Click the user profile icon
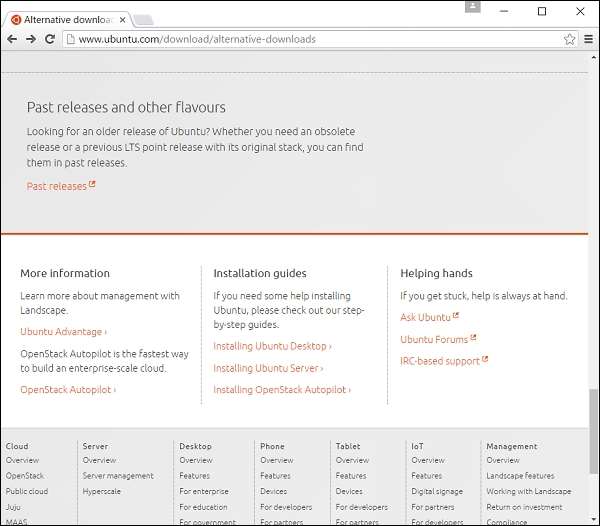This screenshot has width=600, height=526. [x=472, y=7]
